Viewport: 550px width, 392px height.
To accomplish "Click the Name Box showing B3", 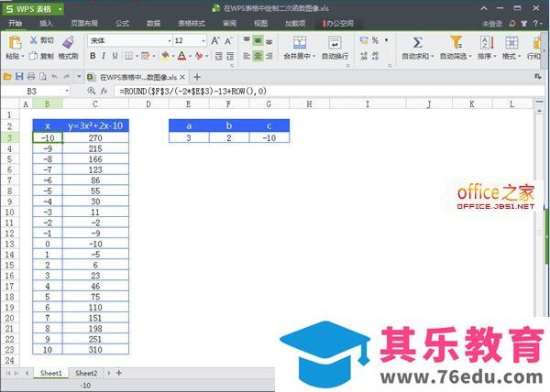I will (x=32, y=91).
